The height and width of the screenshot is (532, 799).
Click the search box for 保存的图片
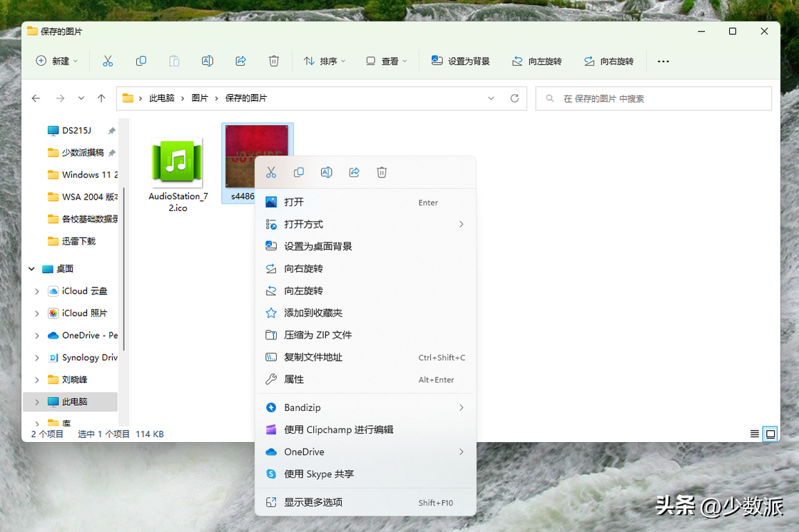653,98
